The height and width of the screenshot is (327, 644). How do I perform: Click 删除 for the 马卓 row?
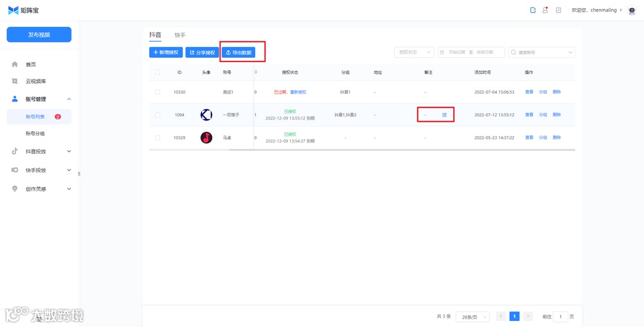point(556,138)
